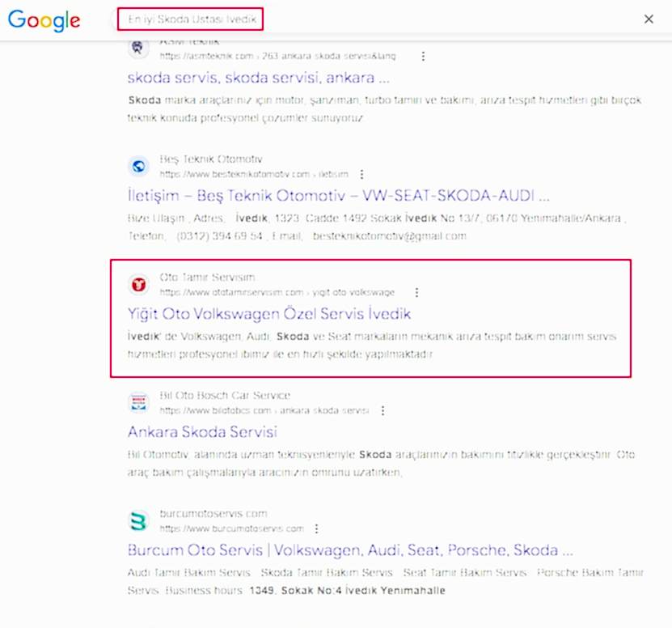Clear the search box with the X
Image resolution: width=672 pixels, height=628 pixels.
[649, 19]
